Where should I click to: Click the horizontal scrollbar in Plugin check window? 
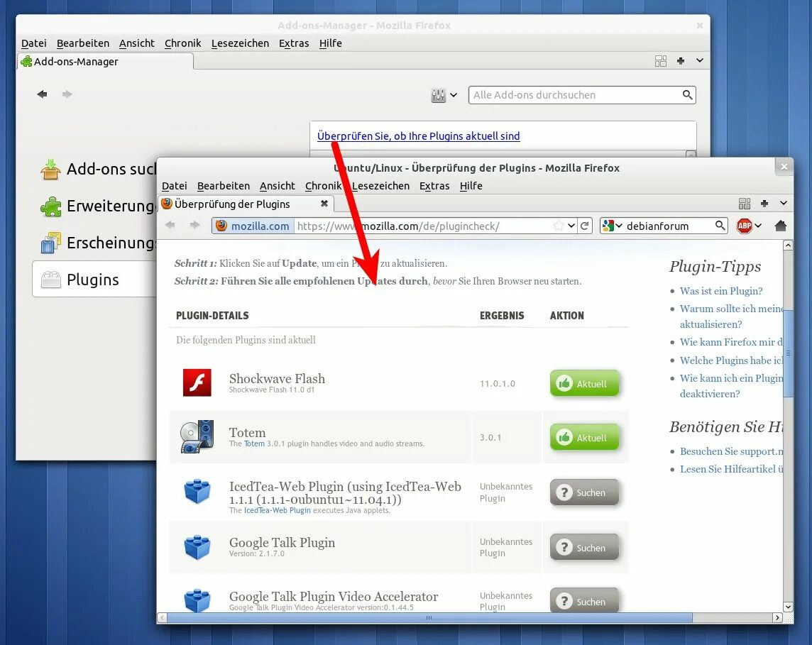pos(429,617)
